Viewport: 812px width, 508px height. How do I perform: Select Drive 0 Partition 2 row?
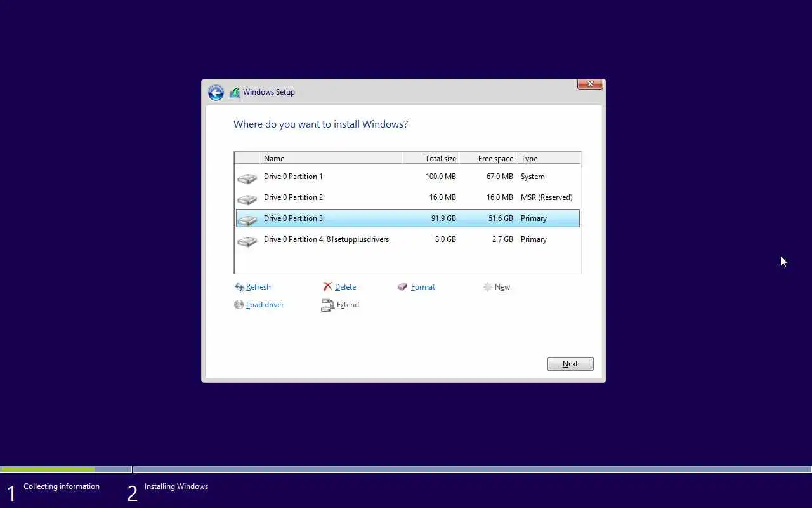click(407, 197)
